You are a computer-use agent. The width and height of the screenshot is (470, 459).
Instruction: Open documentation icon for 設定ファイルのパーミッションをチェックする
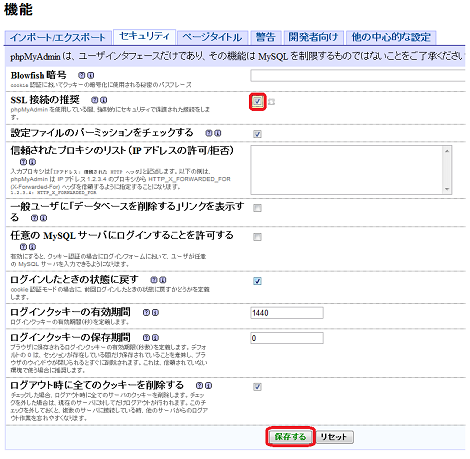(208, 133)
